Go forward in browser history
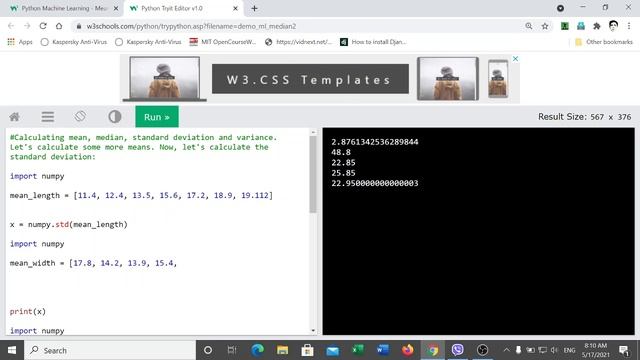The width and height of the screenshot is (640, 360). (x=27, y=26)
